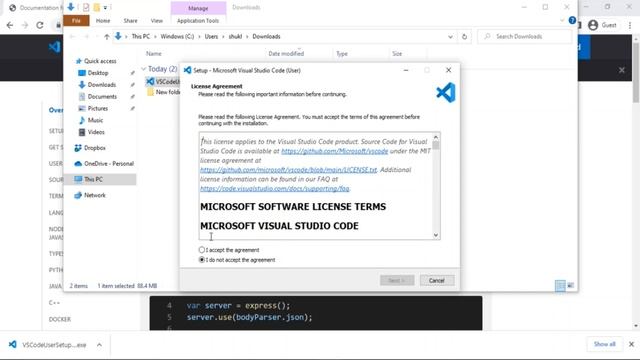The height and width of the screenshot is (360, 640).
Task: Expand download item options chevron
Action: coord(99,345)
